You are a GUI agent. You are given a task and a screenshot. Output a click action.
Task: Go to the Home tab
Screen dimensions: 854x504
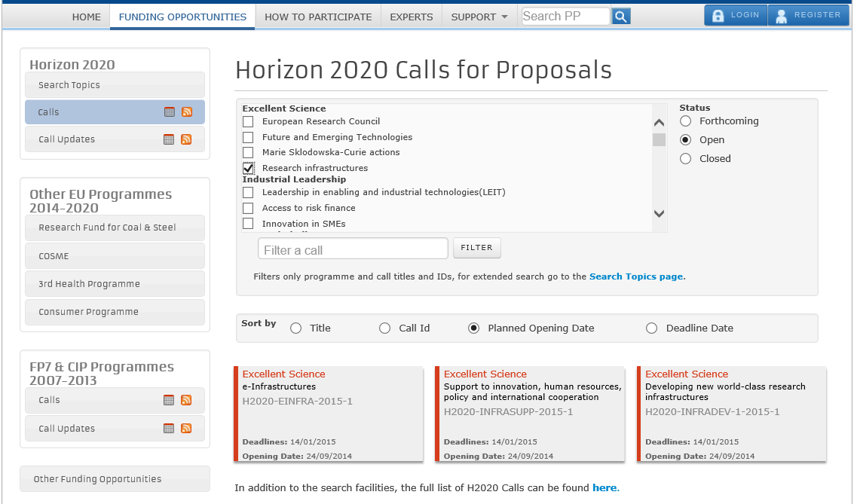pyautogui.click(x=86, y=17)
